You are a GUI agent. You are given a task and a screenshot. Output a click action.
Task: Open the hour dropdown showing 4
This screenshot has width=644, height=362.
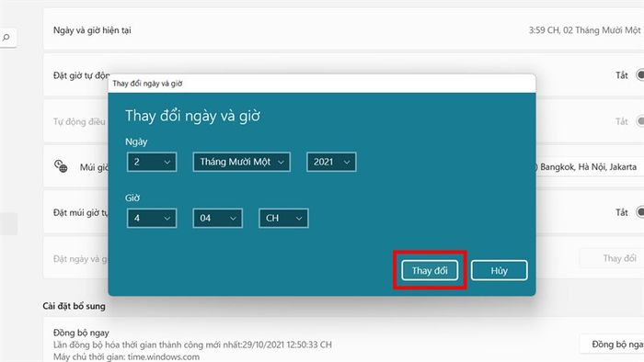152,218
